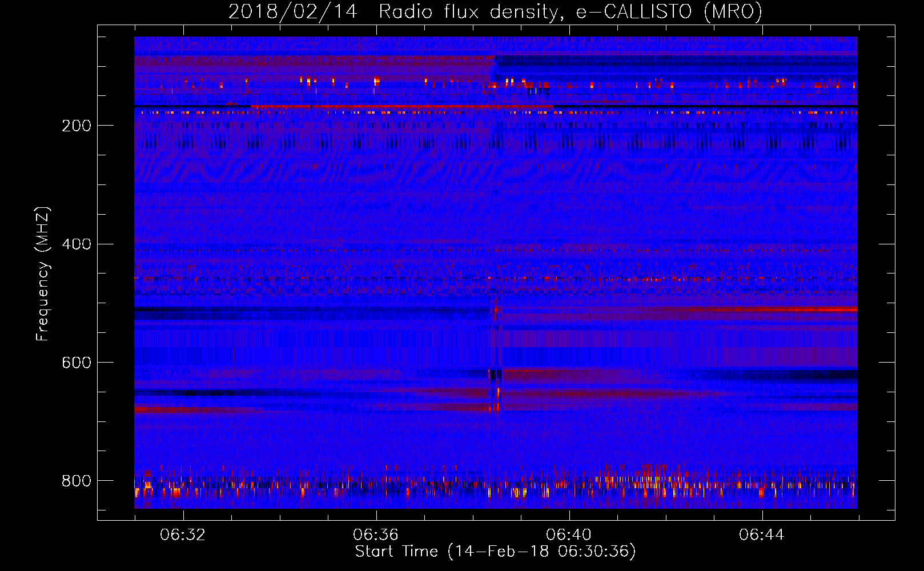The width and height of the screenshot is (924, 571).
Task: Click the 06:40 time tick label
Action: pyautogui.click(x=569, y=535)
